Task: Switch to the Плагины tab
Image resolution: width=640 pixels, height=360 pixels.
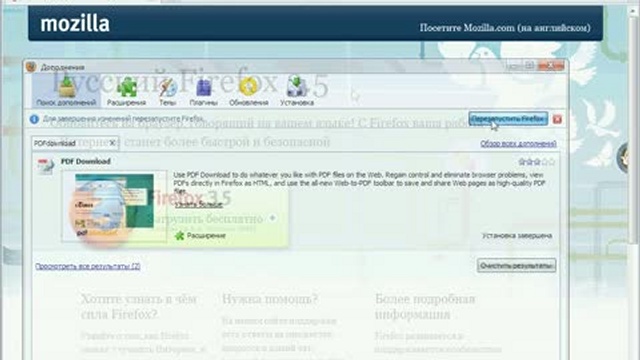Action: 203,91
